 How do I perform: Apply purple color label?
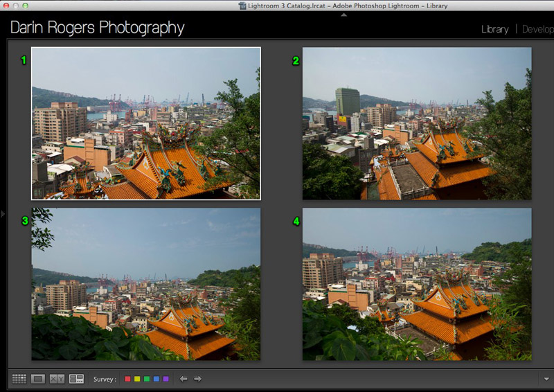tap(166, 379)
